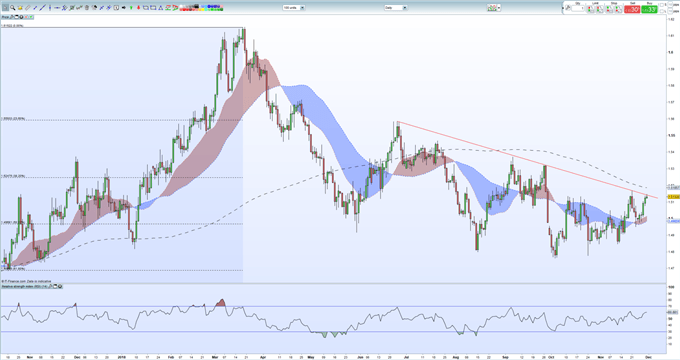This screenshot has height=360, width=680.
Task: Click the red Sell price button
Action: [632, 9]
